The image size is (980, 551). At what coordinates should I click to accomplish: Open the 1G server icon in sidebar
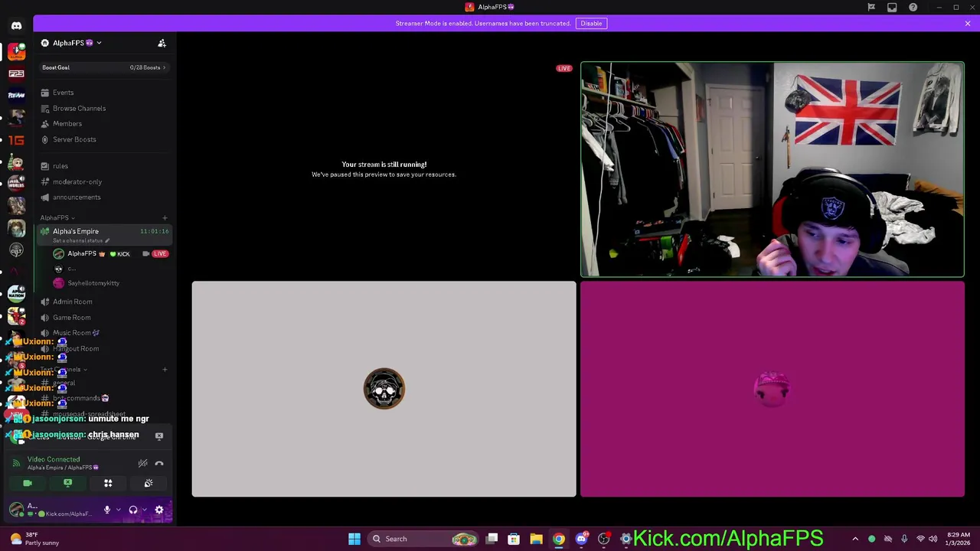16,140
